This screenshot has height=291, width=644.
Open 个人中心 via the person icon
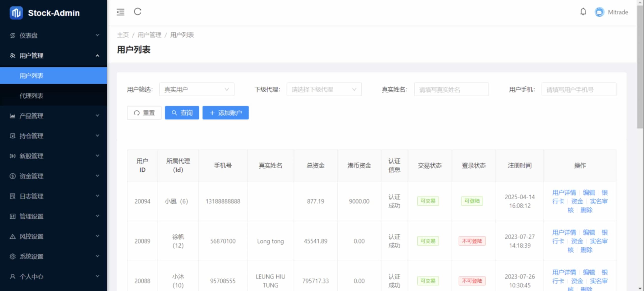[12, 276]
